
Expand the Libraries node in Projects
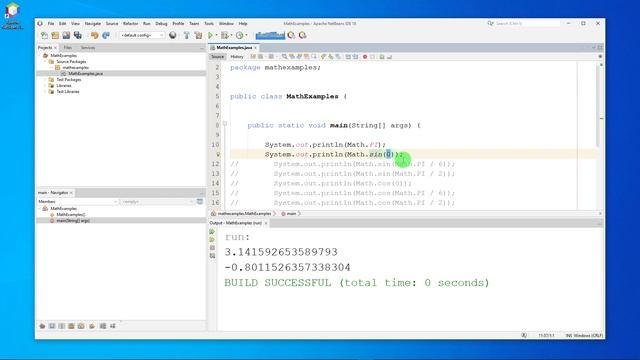(46, 86)
